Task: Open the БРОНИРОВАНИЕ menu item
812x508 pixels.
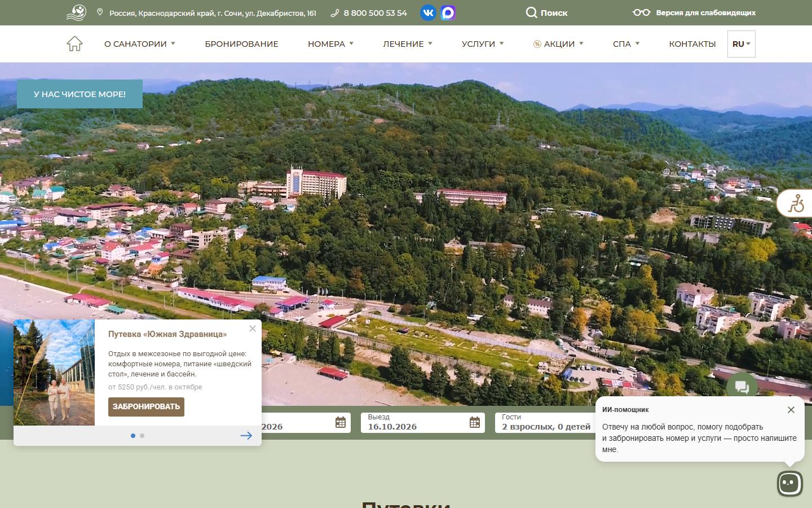Action: (241, 44)
